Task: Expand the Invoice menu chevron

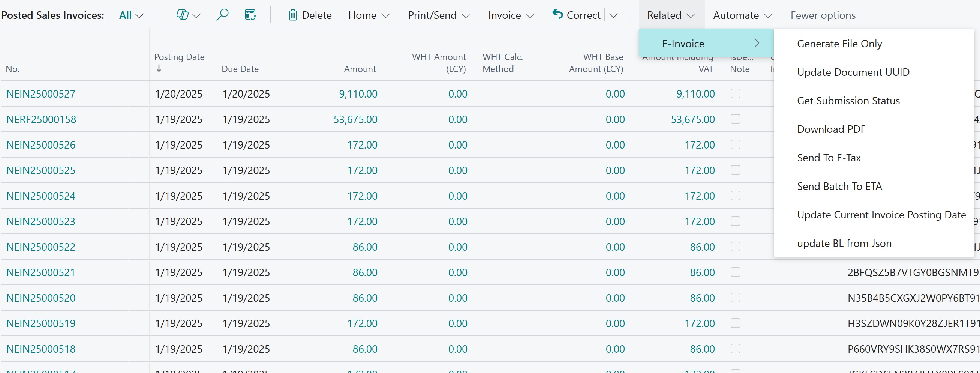Action: point(530,15)
